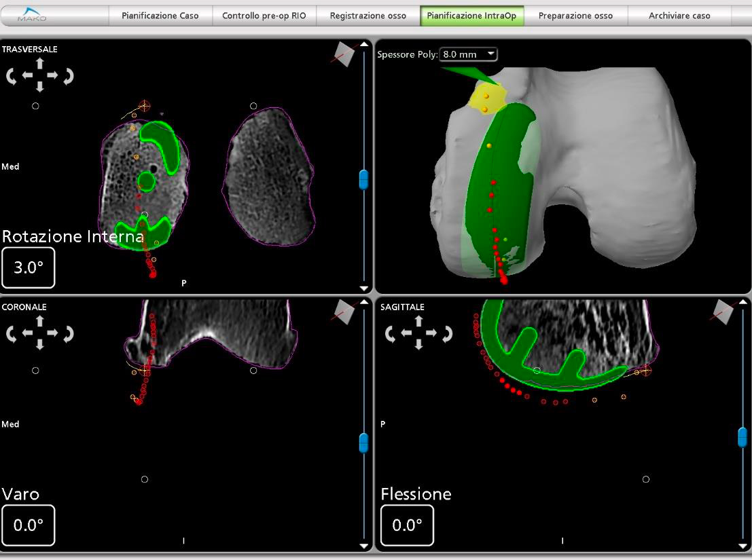Click blue slice slider handle in Trasversale view
The width and height of the screenshot is (752, 560).
(364, 179)
